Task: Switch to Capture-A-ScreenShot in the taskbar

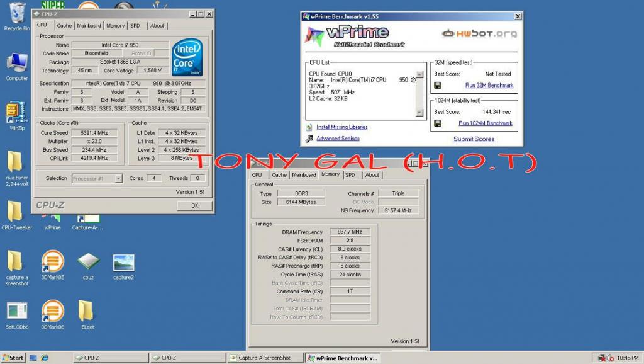Action: 265,358
